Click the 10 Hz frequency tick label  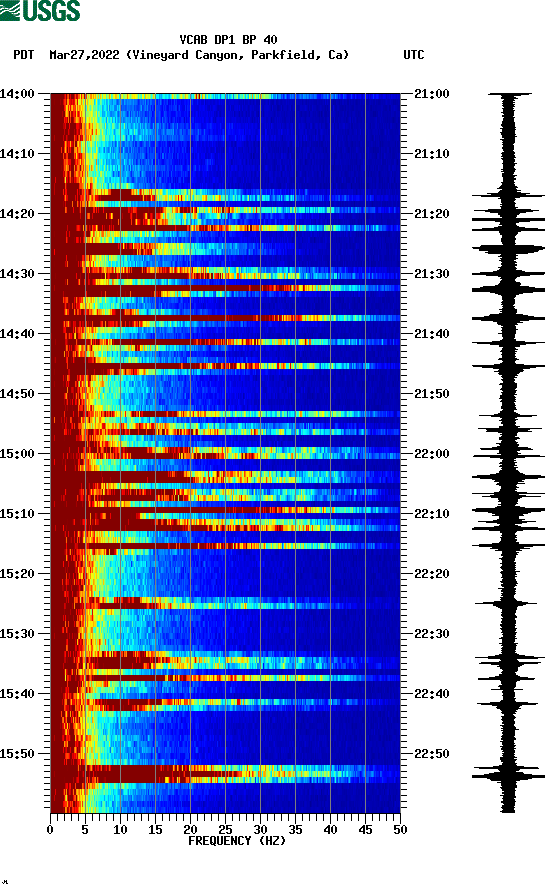click(120, 830)
